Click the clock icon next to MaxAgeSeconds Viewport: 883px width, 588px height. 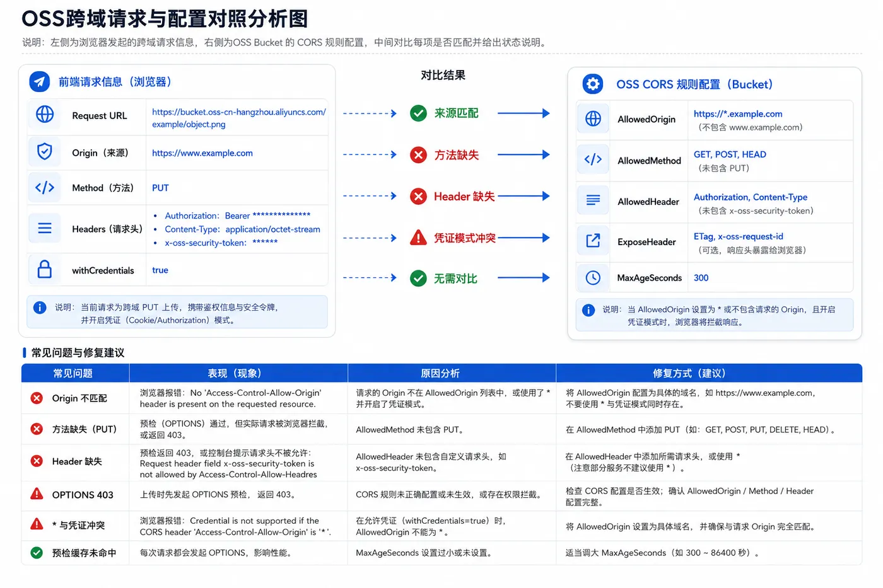coord(593,277)
